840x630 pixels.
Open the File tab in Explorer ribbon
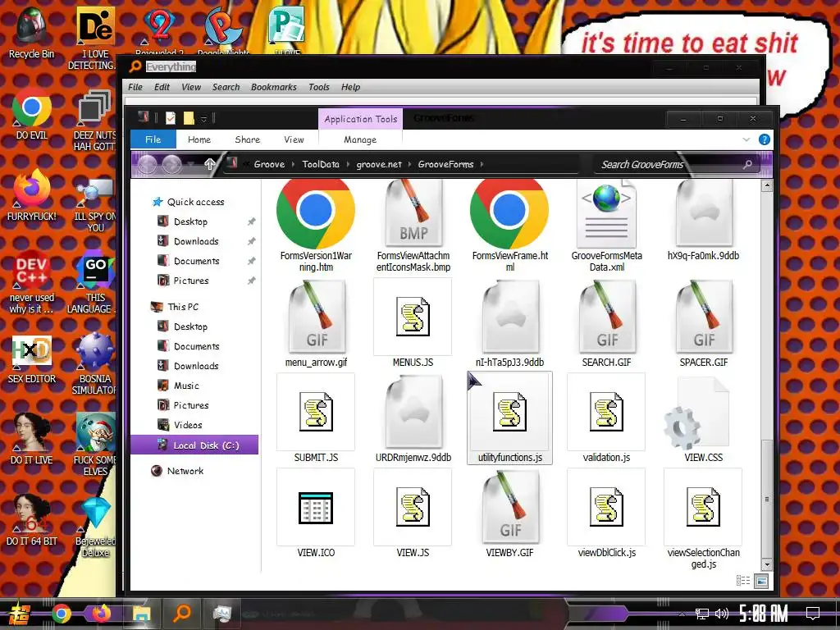(153, 139)
